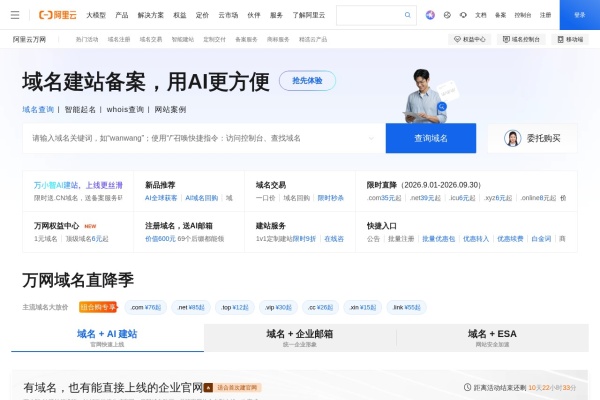Image resolution: width=600 pixels, height=400 pixels.
Task: Open the hamburger menu icon
Action: coord(15,15)
